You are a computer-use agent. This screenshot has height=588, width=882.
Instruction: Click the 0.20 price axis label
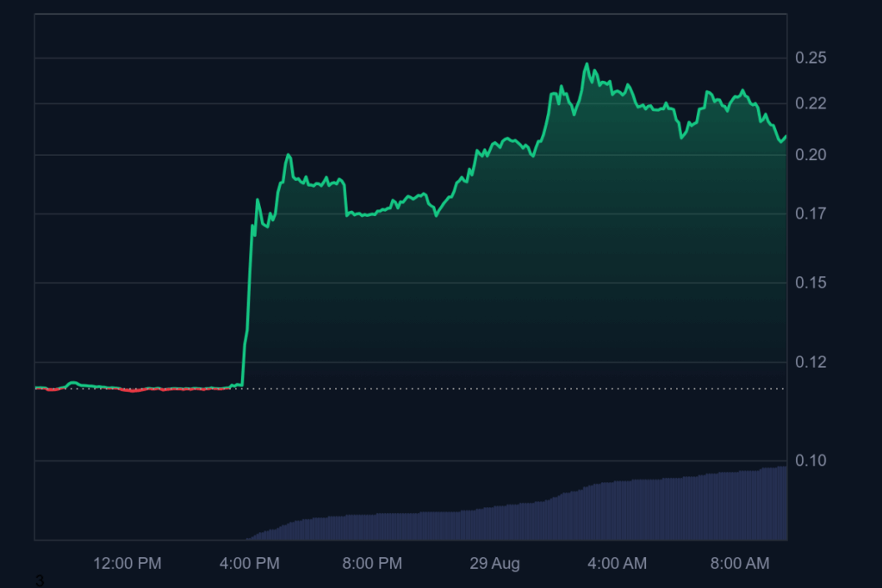coord(811,155)
